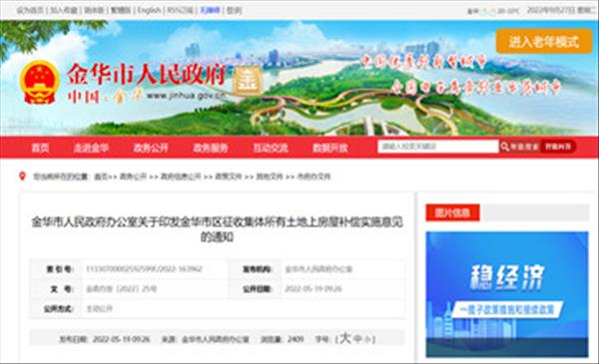The height and width of the screenshot is (364, 599).
Task: Click the 设为首页 top link
Action: click(x=30, y=10)
